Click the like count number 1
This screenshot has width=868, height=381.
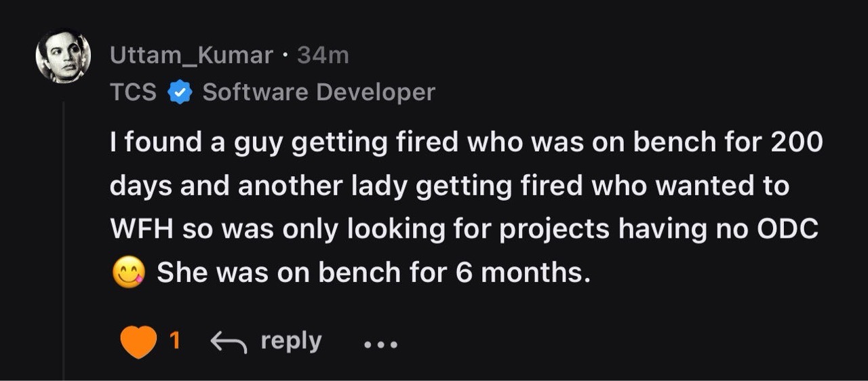[x=174, y=340]
